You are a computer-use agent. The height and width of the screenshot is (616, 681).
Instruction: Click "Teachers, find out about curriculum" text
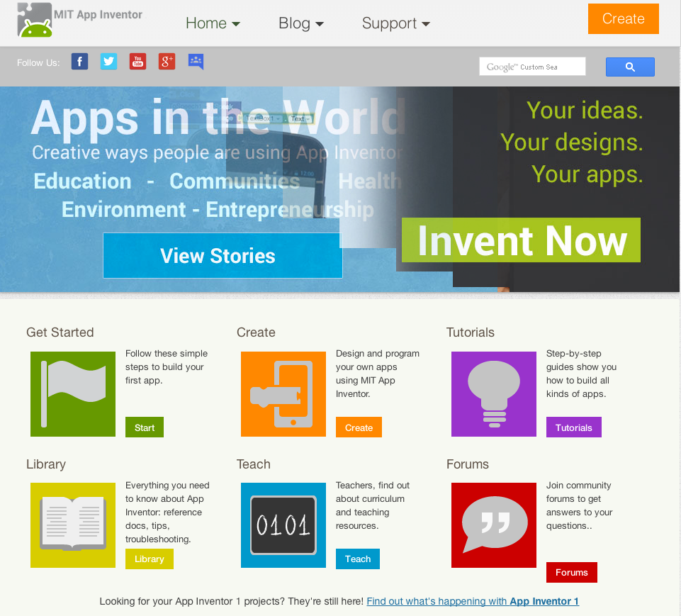[x=373, y=505]
